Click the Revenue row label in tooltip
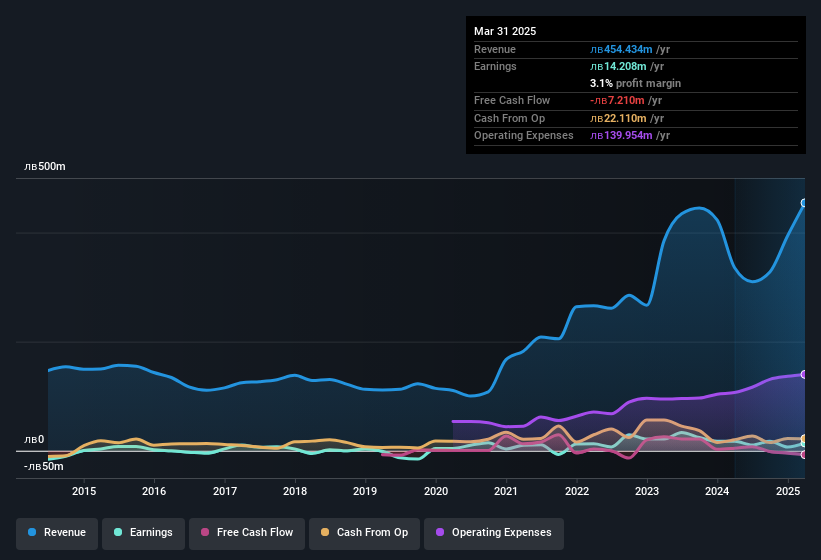This screenshot has width=821, height=560. (495, 49)
